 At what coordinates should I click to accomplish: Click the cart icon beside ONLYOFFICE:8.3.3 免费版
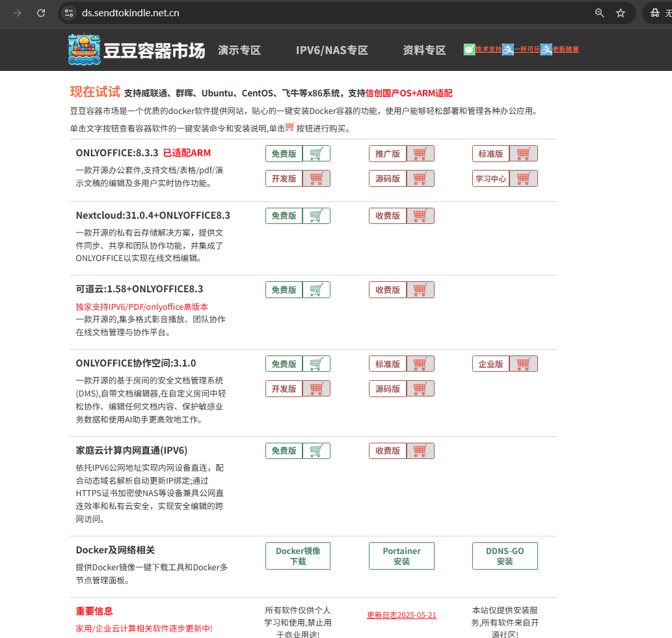(316, 154)
